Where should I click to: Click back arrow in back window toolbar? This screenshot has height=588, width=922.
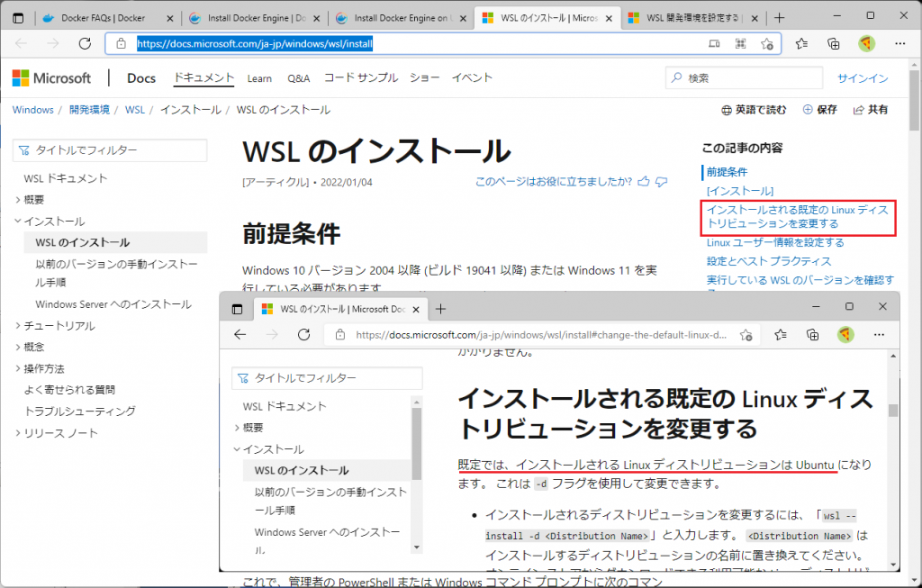(x=22, y=43)
